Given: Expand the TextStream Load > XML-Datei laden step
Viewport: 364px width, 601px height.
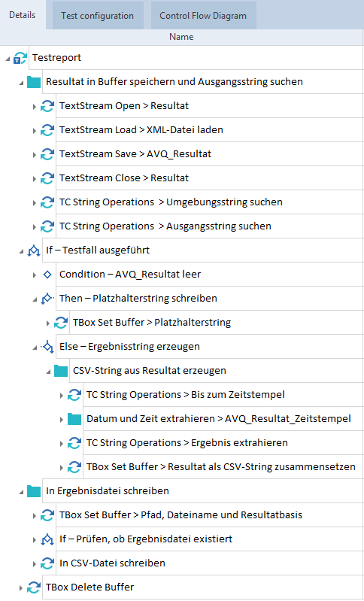Looking at the screenshot, I should [x=35, y=131].
